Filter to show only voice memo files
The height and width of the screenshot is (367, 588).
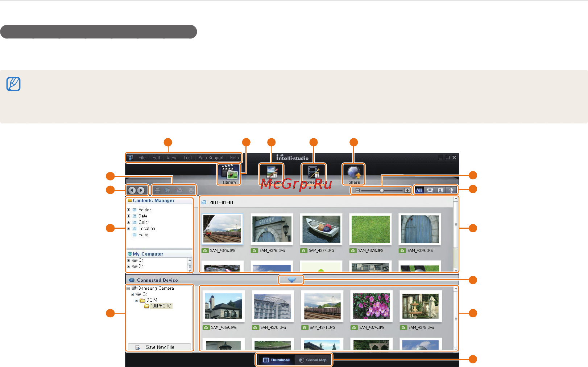[x=451, y=190]
